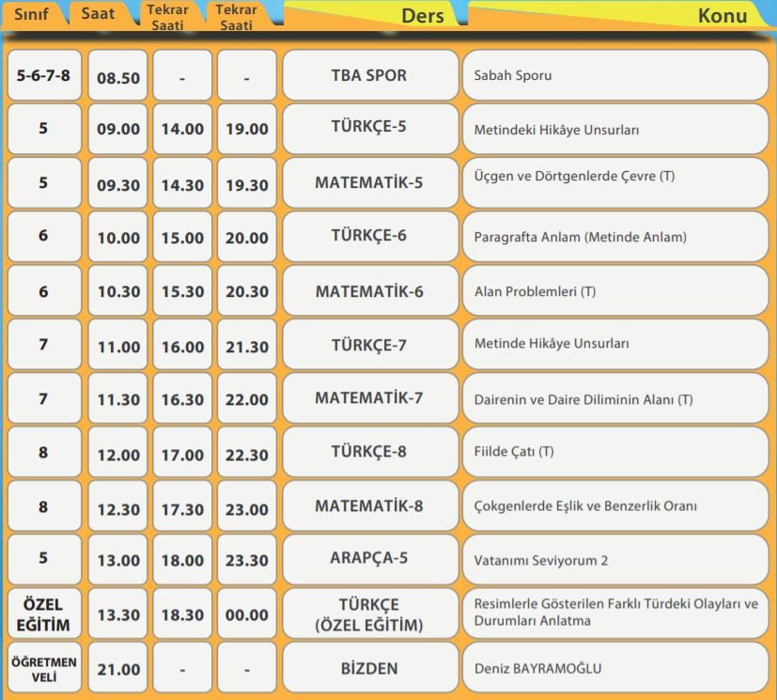Select the 5-6-7-8 class cell
The height and width of the screenshot is (700, 777).
44,75
